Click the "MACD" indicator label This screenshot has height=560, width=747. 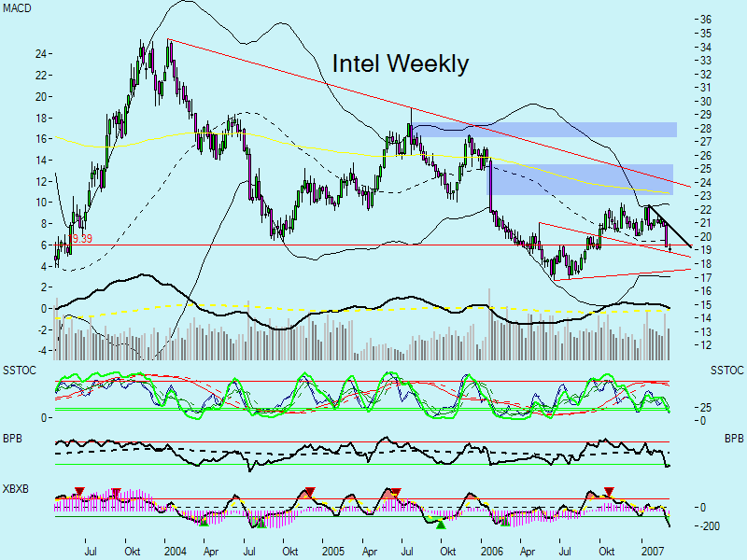click(17, 8)
